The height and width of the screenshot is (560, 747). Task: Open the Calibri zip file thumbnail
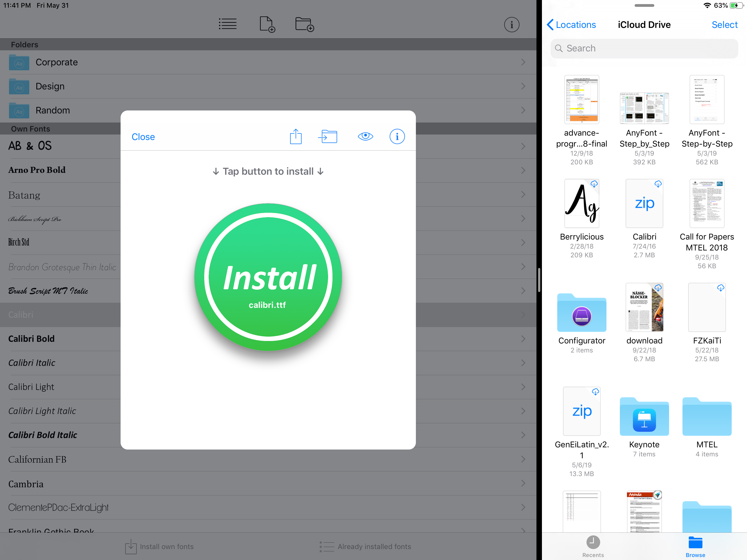[x=644, y=203]
